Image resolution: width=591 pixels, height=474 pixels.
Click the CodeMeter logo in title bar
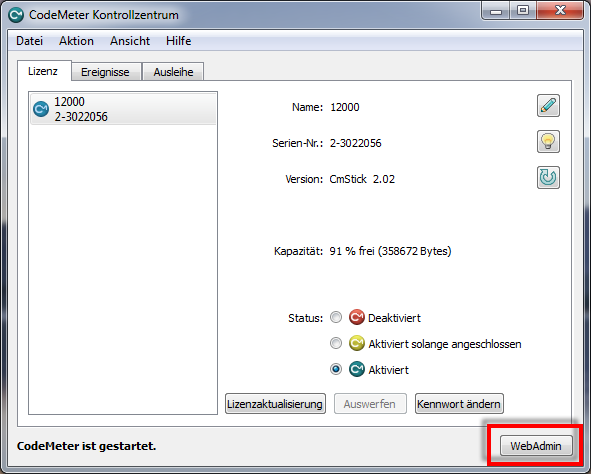[x=16, y=15]
